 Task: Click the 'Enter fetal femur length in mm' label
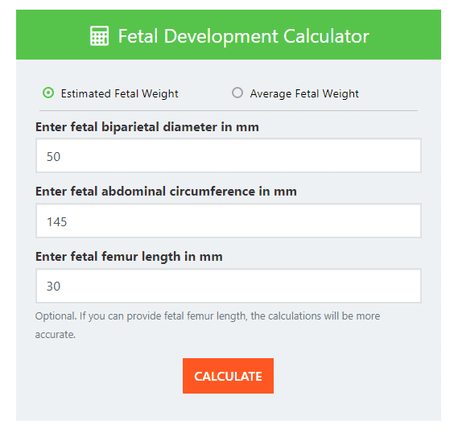tap(129, 257)
